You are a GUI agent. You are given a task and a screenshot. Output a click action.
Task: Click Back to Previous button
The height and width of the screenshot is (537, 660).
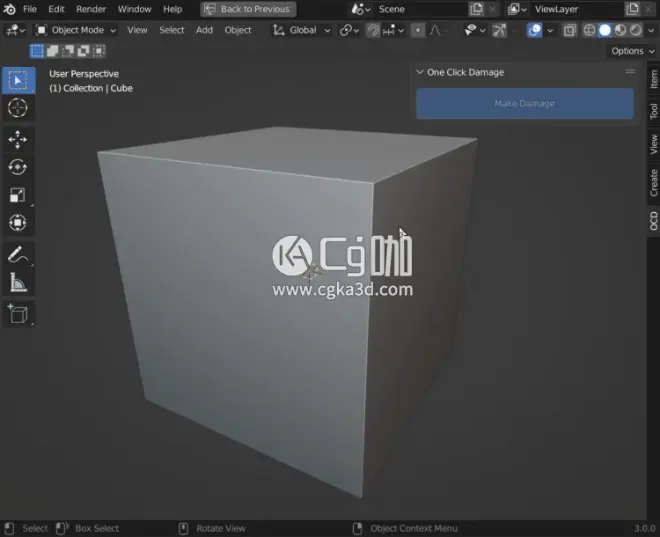click(x=248, y=9)
